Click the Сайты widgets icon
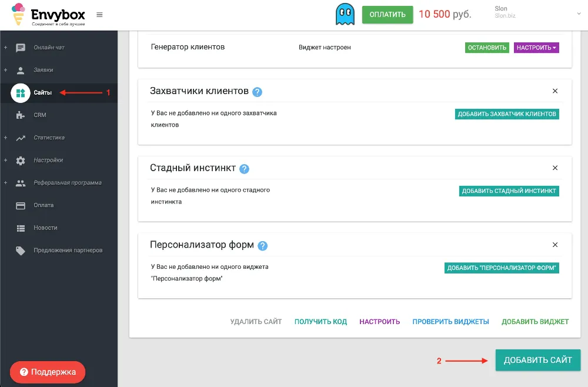Viewport: 588px width, 387px height. [21, 92]
